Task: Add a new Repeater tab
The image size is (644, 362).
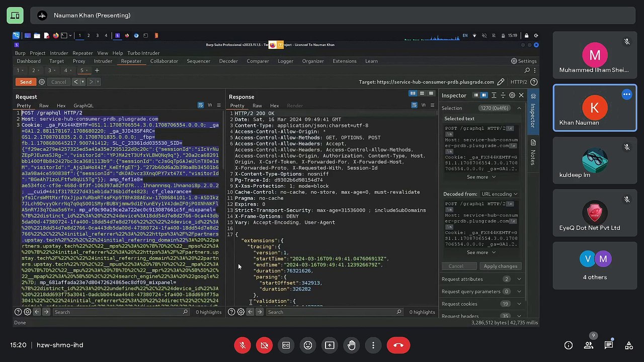Action: click(97, 70)
